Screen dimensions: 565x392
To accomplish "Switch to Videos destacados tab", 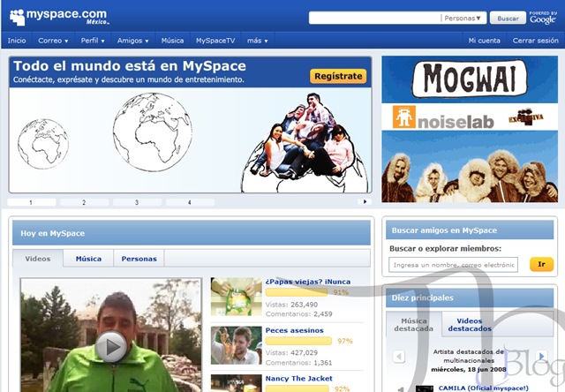I will pyautogui.click(x=470, y=325).
